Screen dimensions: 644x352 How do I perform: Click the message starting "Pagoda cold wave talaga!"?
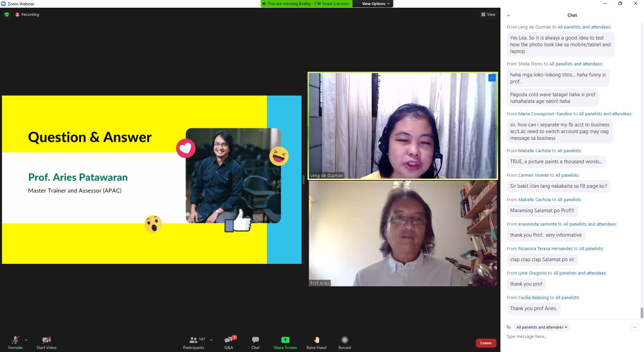(x=553, y=98)
